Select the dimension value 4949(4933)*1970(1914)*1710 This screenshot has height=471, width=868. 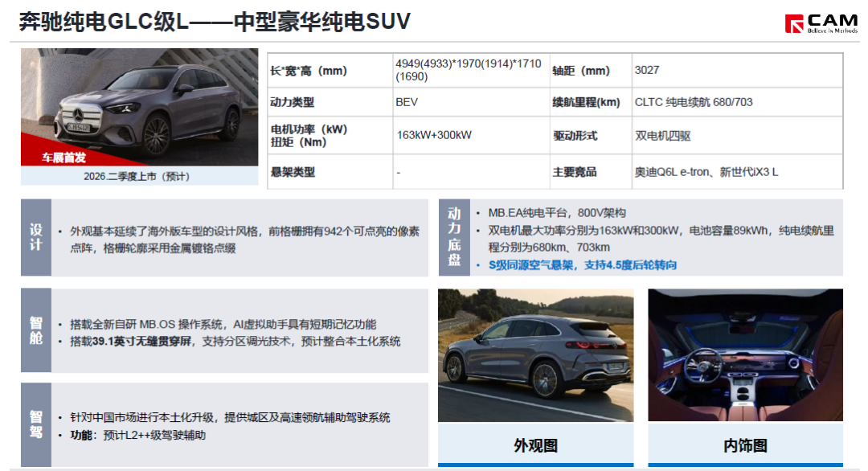pyautogui.click(x=469, y=70)
